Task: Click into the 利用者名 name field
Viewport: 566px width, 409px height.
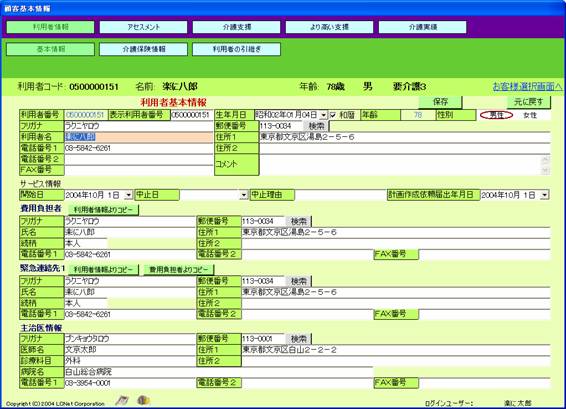Action: (x=139, y=137)
